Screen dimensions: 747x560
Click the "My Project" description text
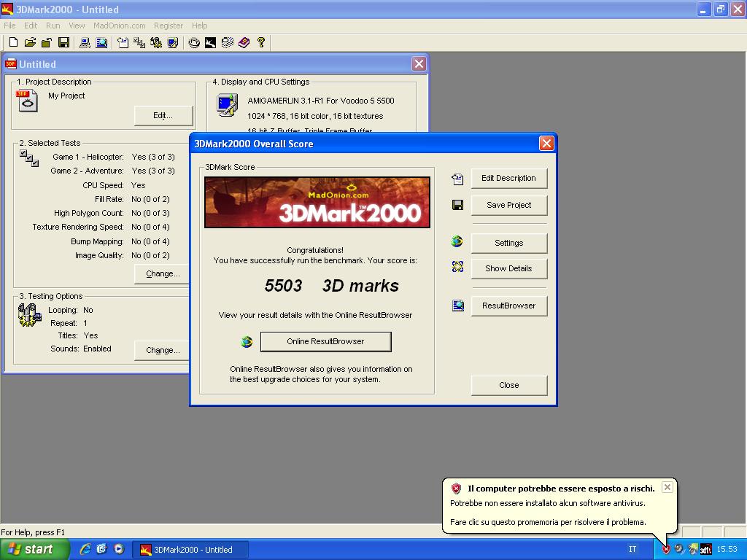pyautogui.click(x=66, y=96)
